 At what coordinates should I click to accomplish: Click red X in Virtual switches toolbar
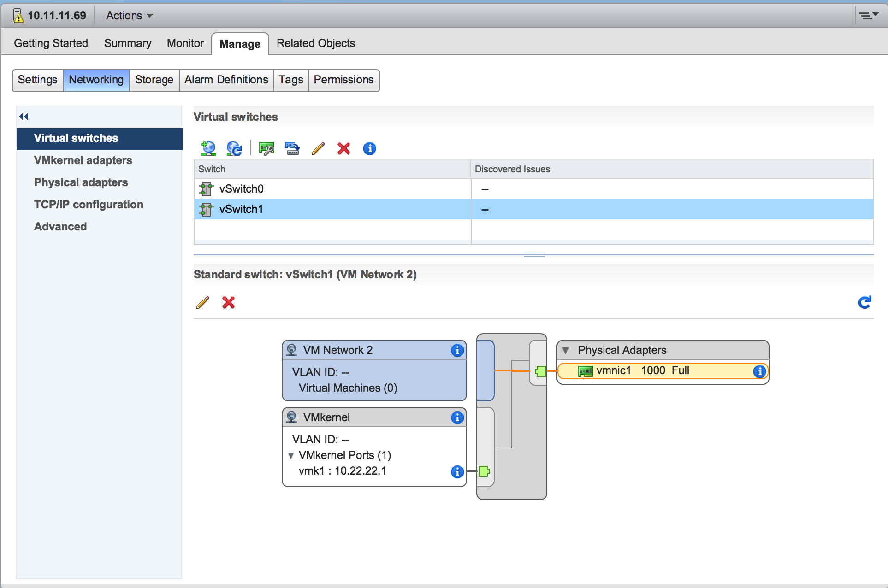tap(344, 148)
